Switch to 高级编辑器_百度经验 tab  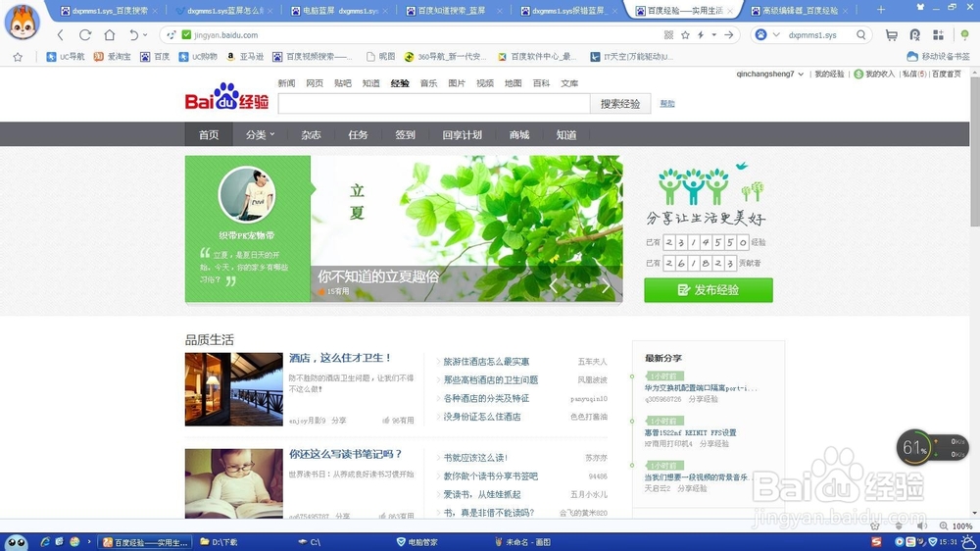800,11
